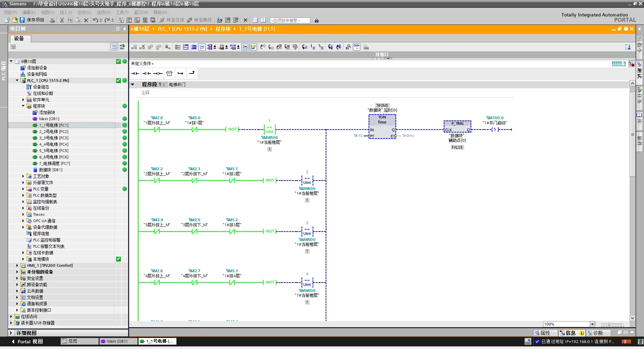Collapse 程序段 1 network

133,85
